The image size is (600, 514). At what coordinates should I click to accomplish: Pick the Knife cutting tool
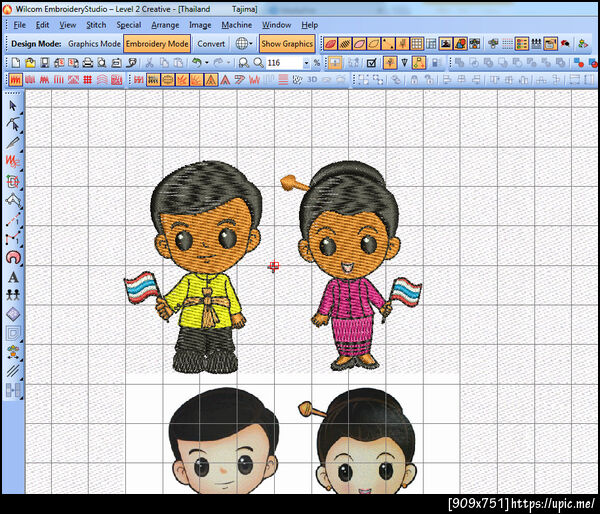point(12,143)
